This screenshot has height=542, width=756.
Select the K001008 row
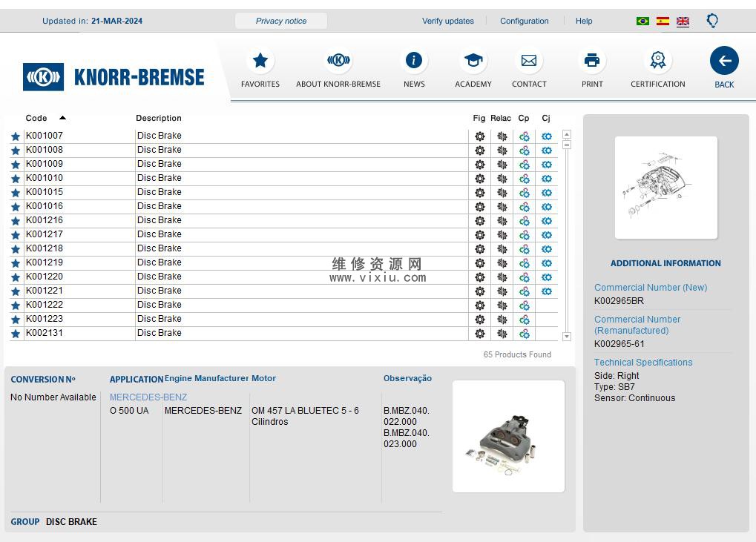(x=283, y=151)
